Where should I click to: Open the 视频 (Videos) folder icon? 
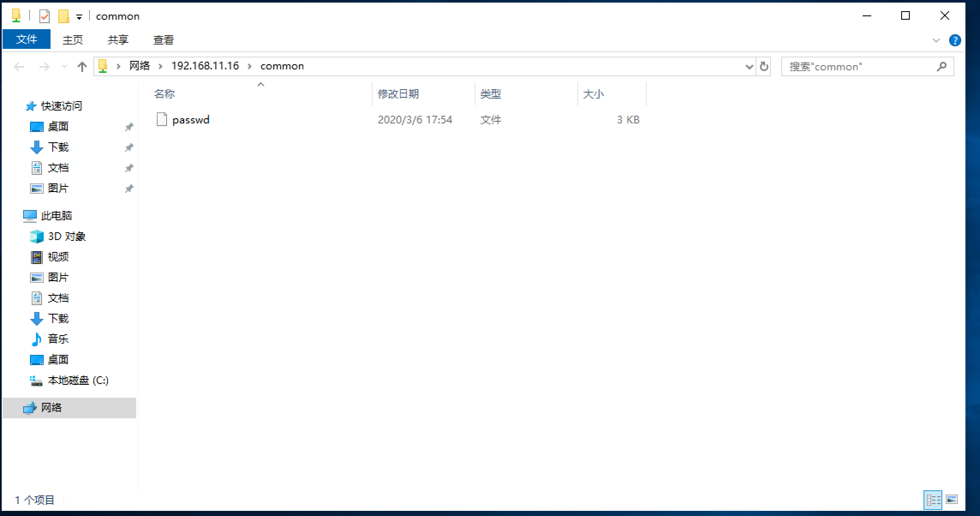pyautogui.click(x=37, y=257)
